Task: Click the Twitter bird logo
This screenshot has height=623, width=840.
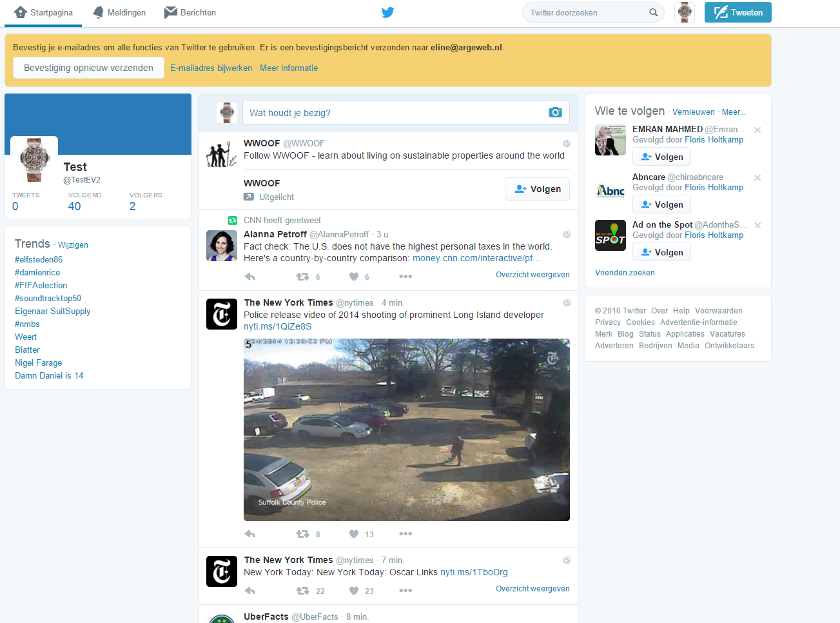Action: [x=387, y=12]
